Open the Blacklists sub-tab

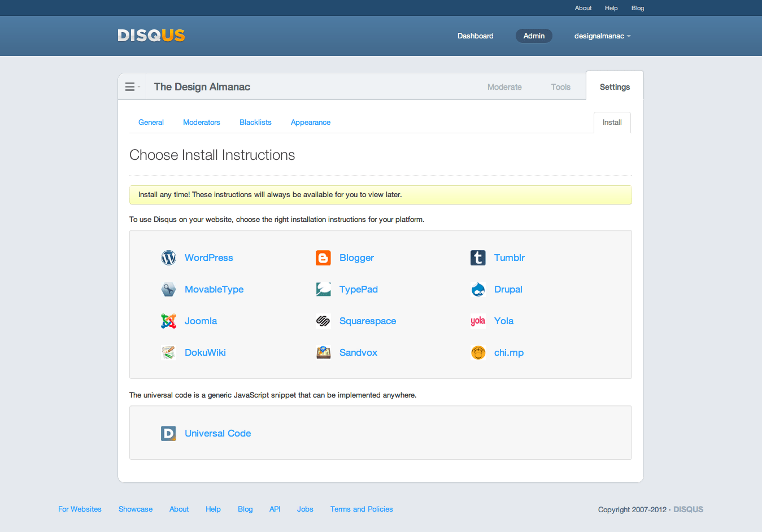pyautogui.click(x=255, y=122)
